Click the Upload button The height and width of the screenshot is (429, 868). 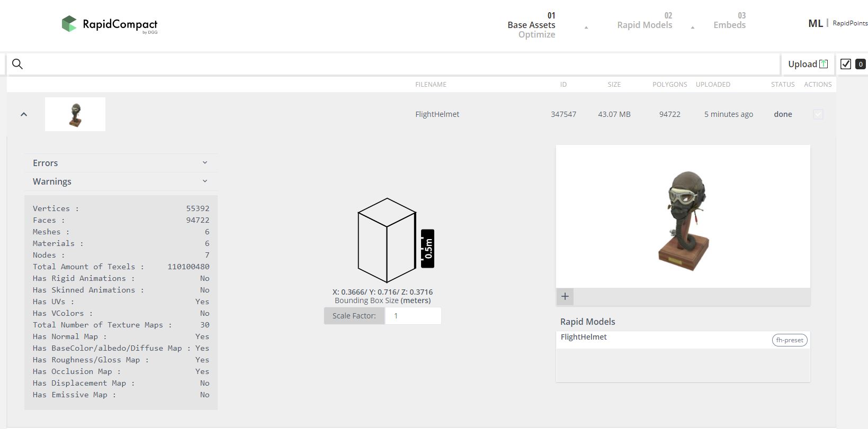808,64
